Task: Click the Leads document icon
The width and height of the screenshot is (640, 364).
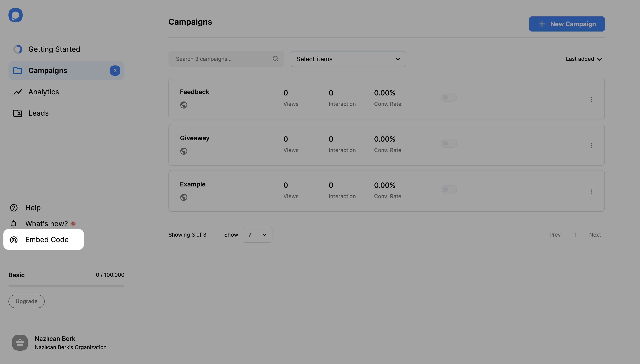Action: click(x=18, y=113)
